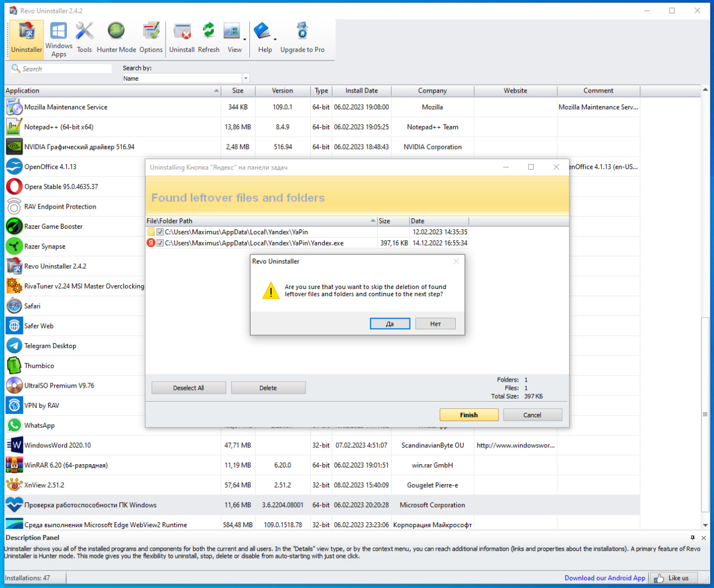The image size is (714, 588).
Task: Sort the list by Comment column
Action: point(599,90)
